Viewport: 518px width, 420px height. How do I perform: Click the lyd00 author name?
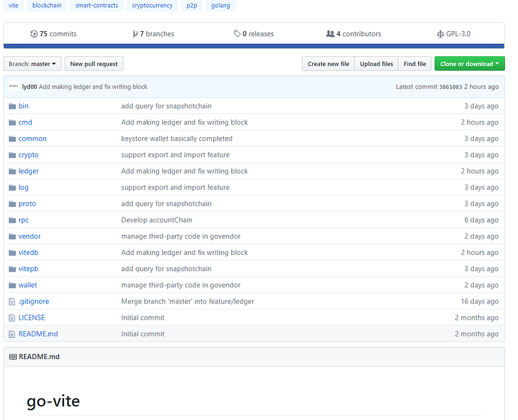[x=29, y=87]
